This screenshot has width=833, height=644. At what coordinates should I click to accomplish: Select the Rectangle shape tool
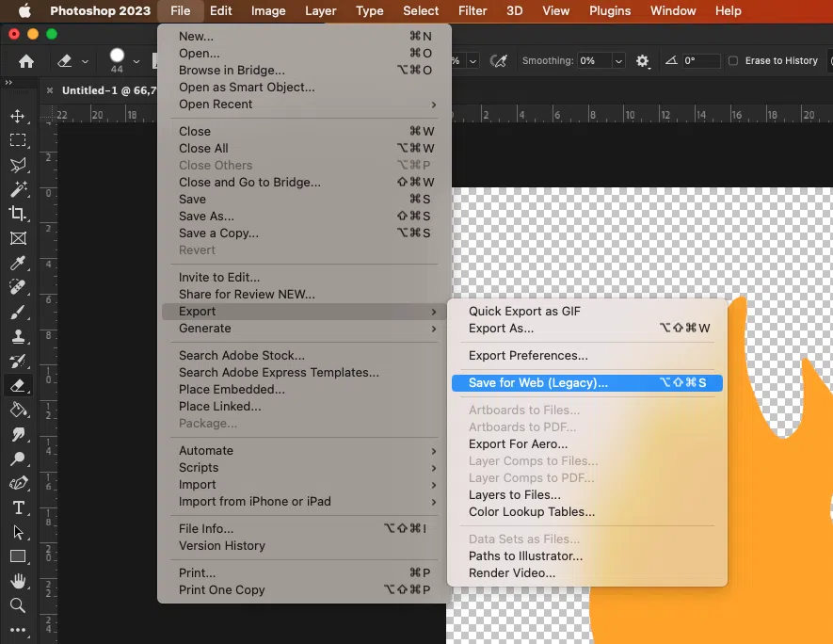(x=18, y=556)
